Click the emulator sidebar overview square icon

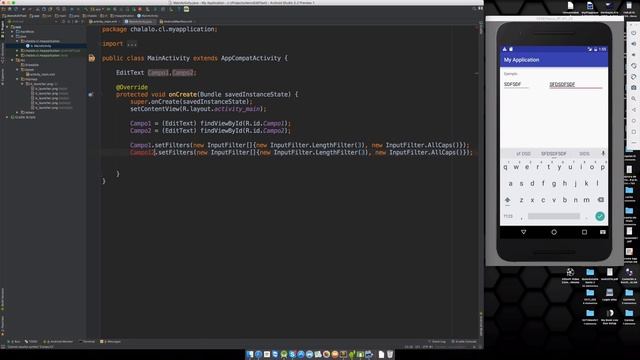pyautogui.click(x=633, y=132)
